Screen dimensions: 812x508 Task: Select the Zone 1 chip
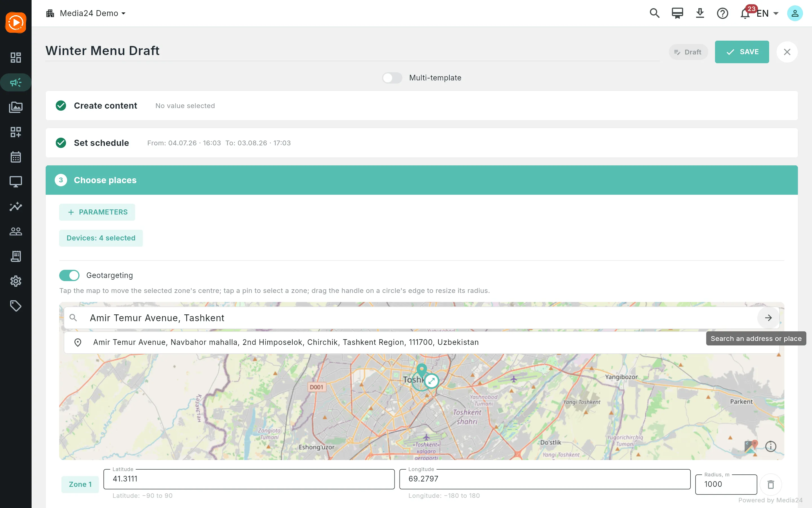[x=80, y=484]
